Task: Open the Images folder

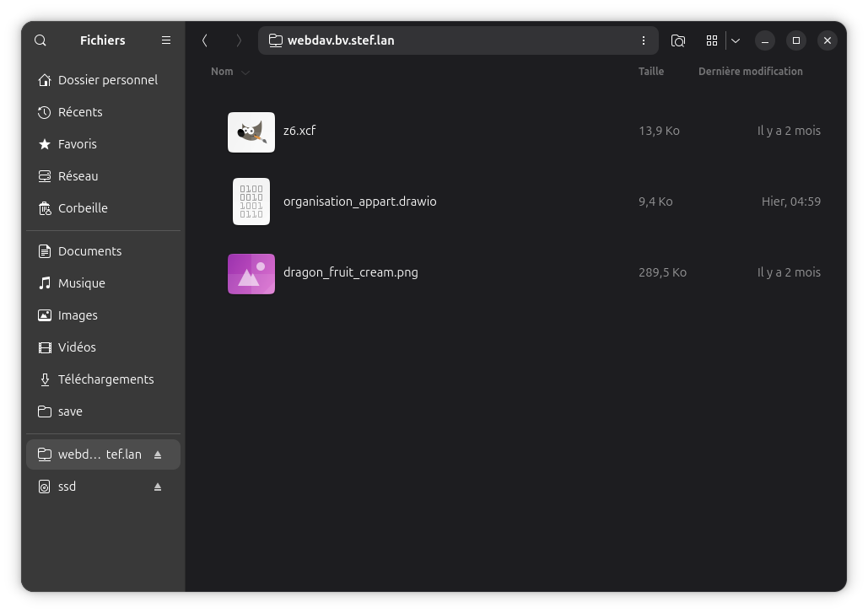Action: point(104,315)
